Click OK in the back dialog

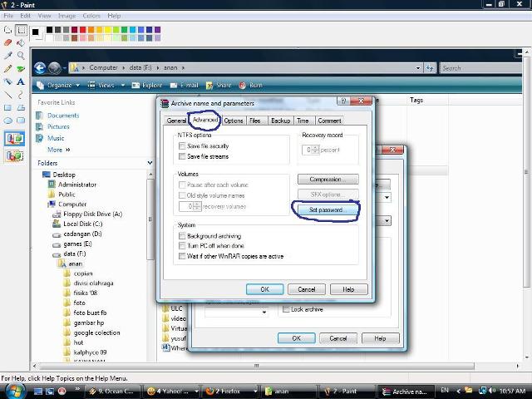pyautogui.click(x=297, y=338)
